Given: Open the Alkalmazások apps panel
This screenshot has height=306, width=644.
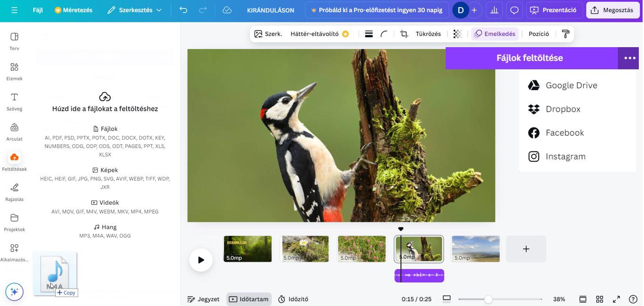Looking at the screenshot, I should pyautogui.click(x=14, y=252).
